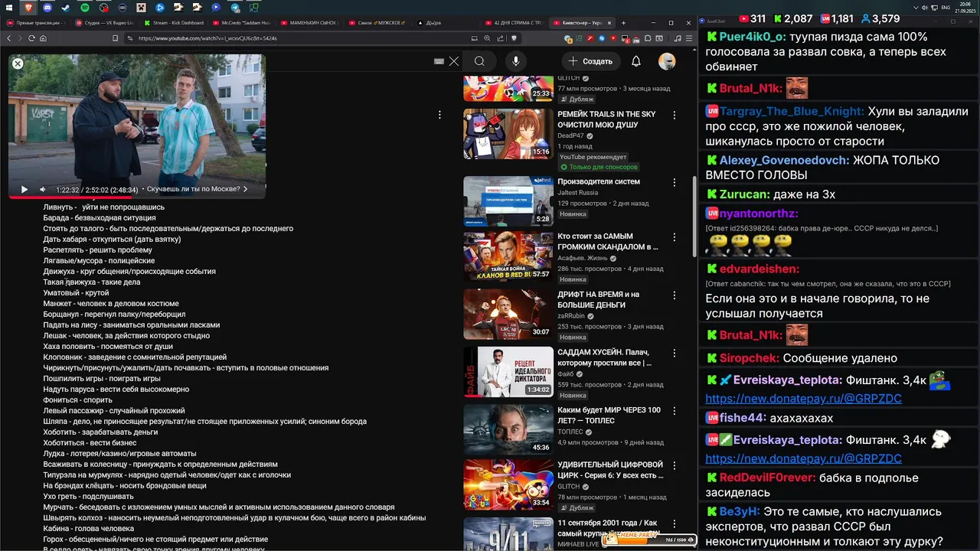Open options for "УДИВИТЕЛЬНЫЙ ЦИФРОВОЙ ЦИРК" video
980x551 pixels.
point(675,465)
